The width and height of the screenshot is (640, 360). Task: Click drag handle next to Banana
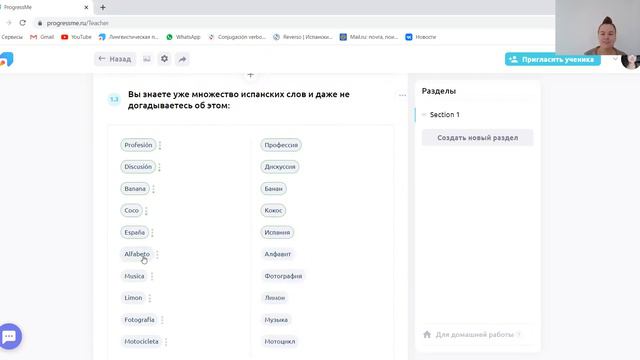153,189
